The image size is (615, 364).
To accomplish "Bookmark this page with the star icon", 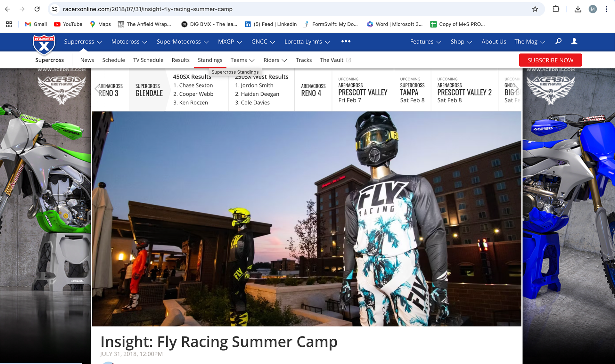I will [535, 9].
